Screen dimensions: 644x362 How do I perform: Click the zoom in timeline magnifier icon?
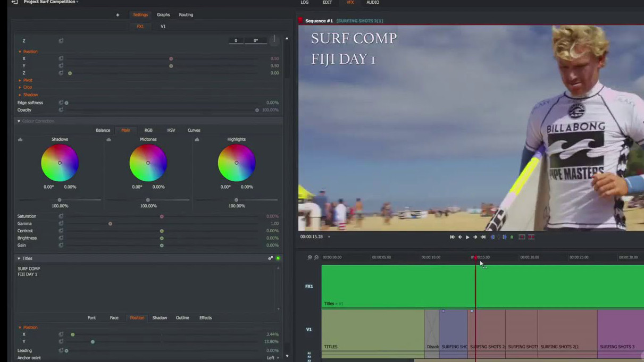point(310,257)
